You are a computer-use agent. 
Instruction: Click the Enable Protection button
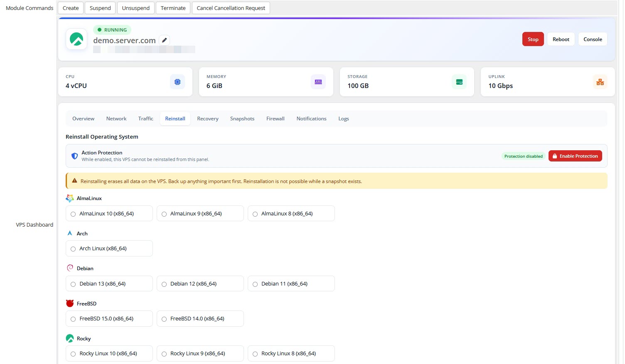pos(575,156)
